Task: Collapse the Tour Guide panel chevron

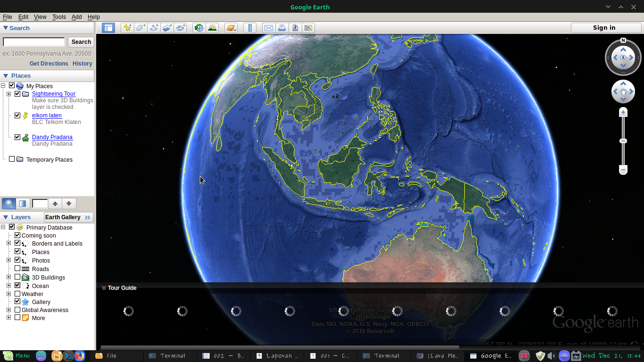Action: coord(104,288)
